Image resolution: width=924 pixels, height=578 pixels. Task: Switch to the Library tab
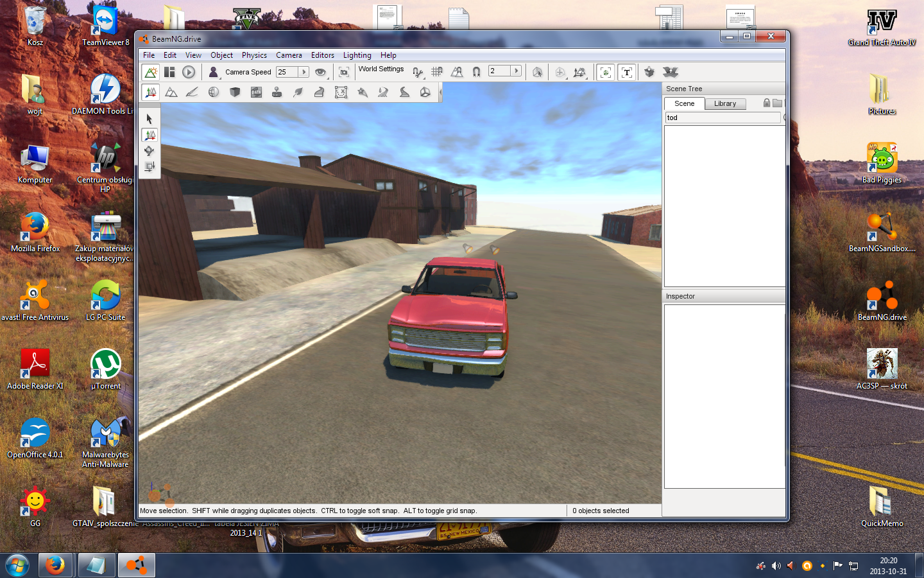pos(725,103)
